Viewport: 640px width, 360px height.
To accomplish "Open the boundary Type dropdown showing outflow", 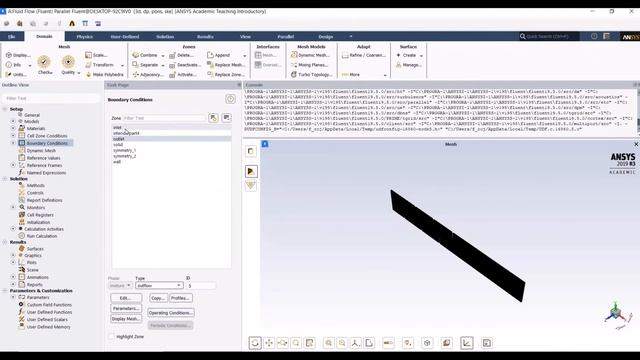I will pyautogui.click(x=159, y=285).
